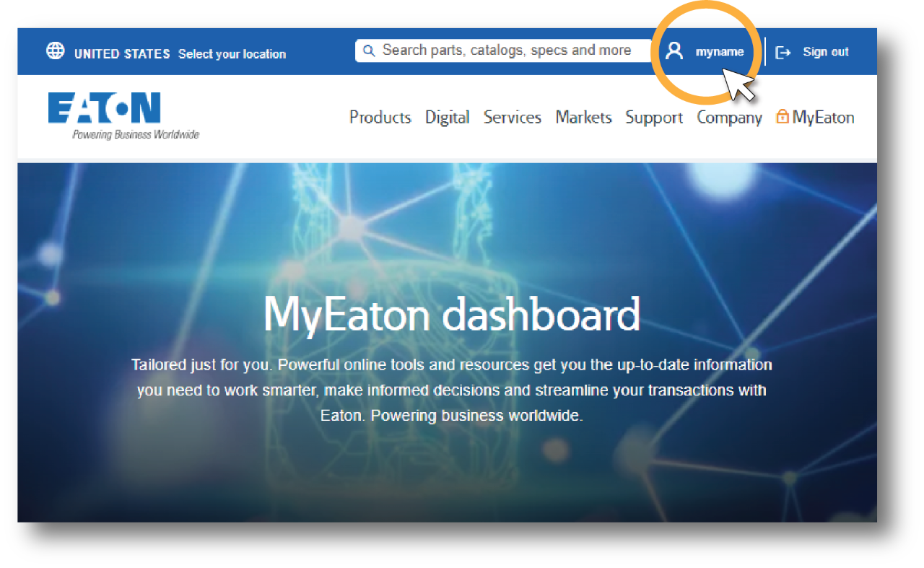Click the person silhouette inside the orange circle

click(674, 51)
